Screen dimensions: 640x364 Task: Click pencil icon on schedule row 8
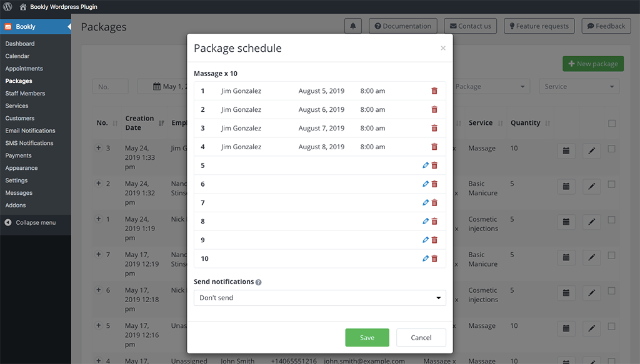point(426,222)
